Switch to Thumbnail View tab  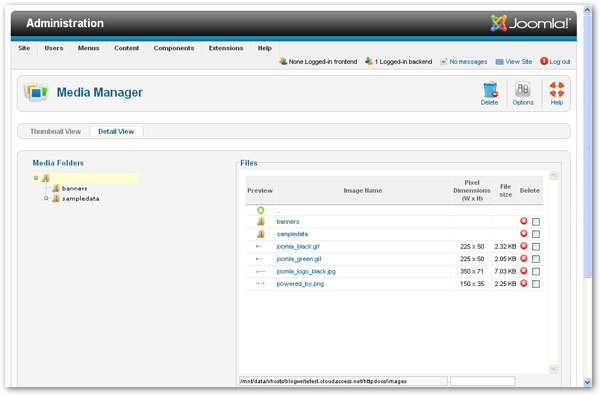[55, 131]
